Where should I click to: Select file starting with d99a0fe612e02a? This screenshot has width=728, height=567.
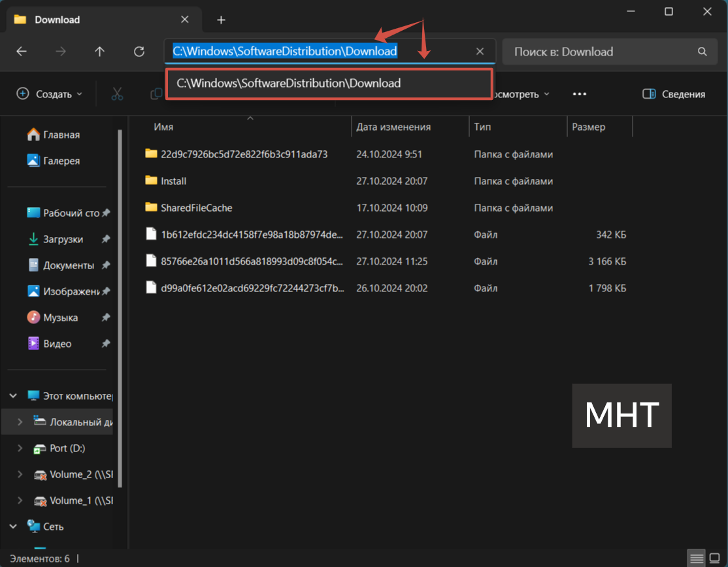[x=252, y=289]
